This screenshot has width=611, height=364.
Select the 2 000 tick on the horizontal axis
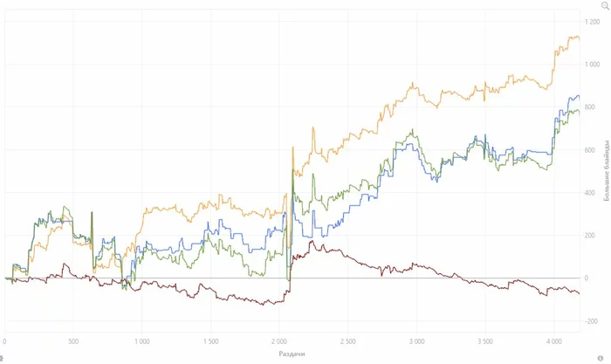[x=278, y=340]
